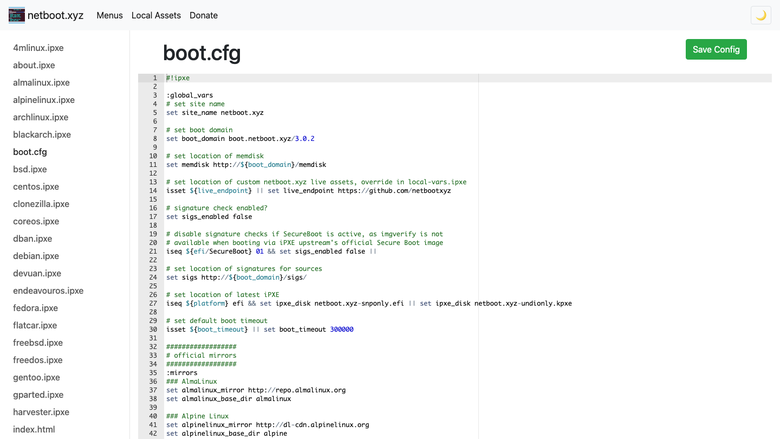
Task: Place cursor on sigs_enabled false line
Action: coord(209,217)
